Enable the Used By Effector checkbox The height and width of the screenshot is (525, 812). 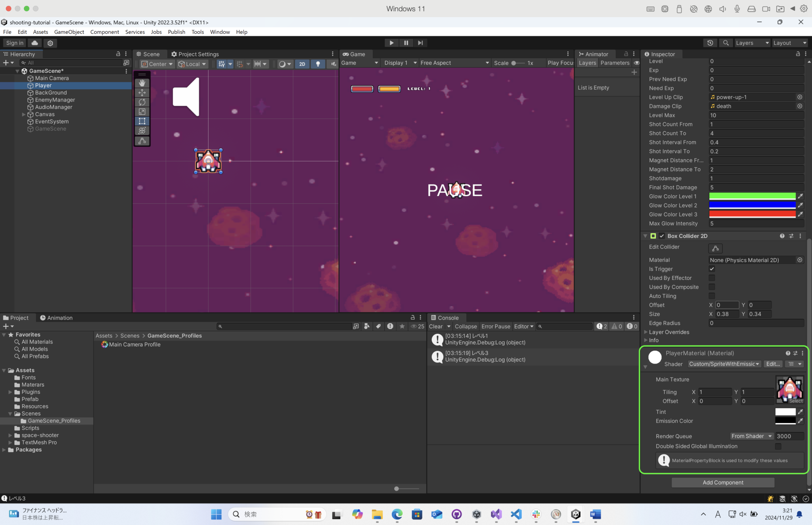712,278
